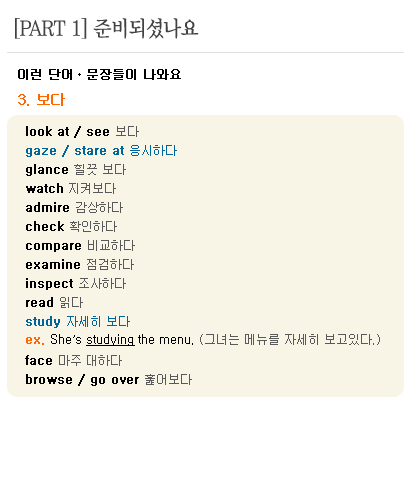Select the 'browse / go over 훑어보다' line

click(x=109, y=380)
